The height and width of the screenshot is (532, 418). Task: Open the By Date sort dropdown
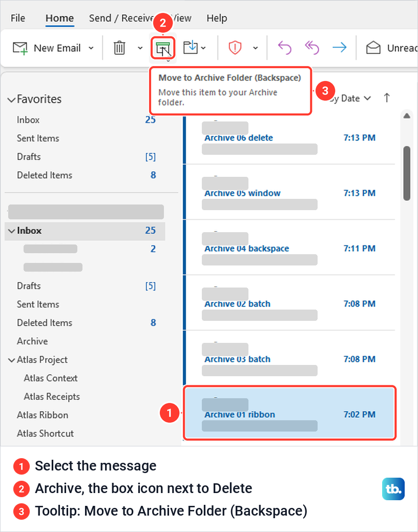(350, 98)
